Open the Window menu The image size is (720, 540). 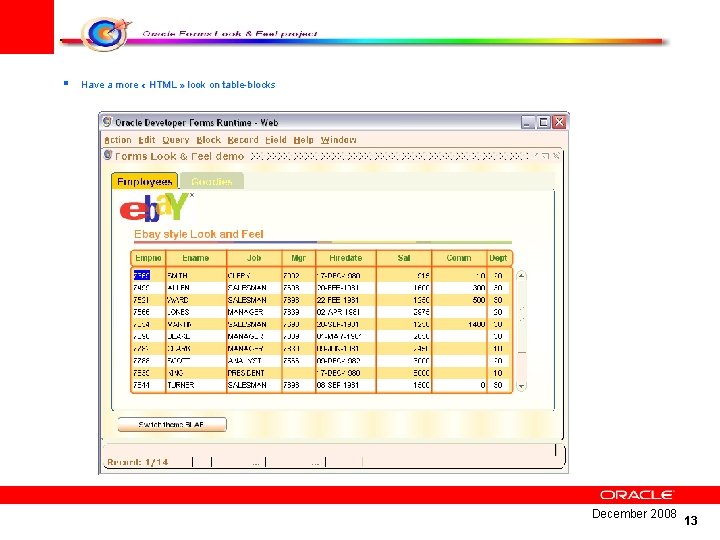pos(338,140)
